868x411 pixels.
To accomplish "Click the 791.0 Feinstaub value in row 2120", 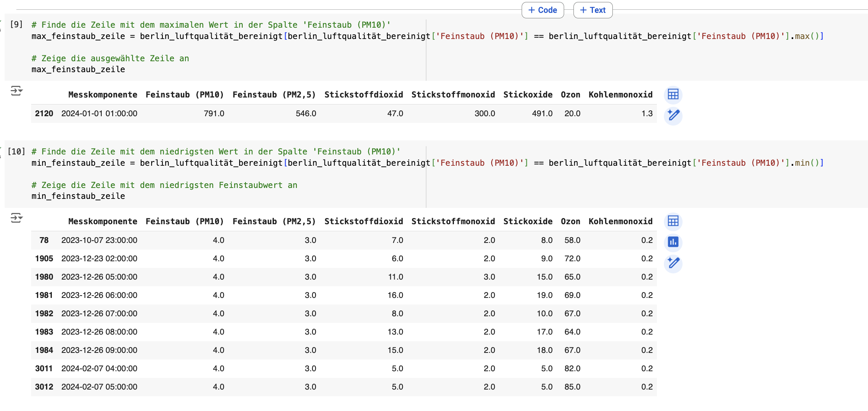I will click(x=214, y=113).
